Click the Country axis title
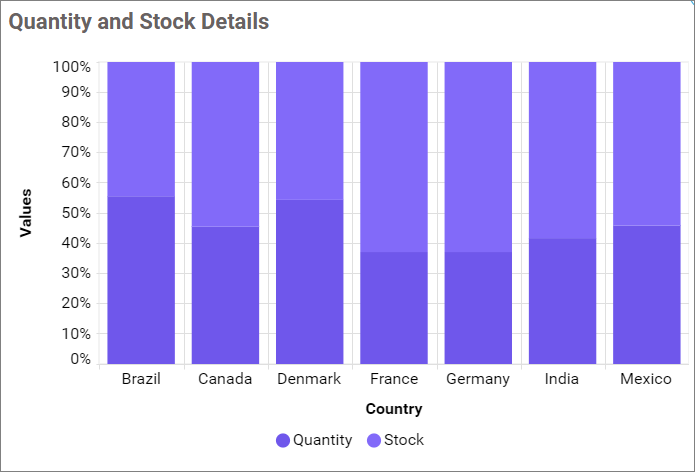 click(394, 409)
